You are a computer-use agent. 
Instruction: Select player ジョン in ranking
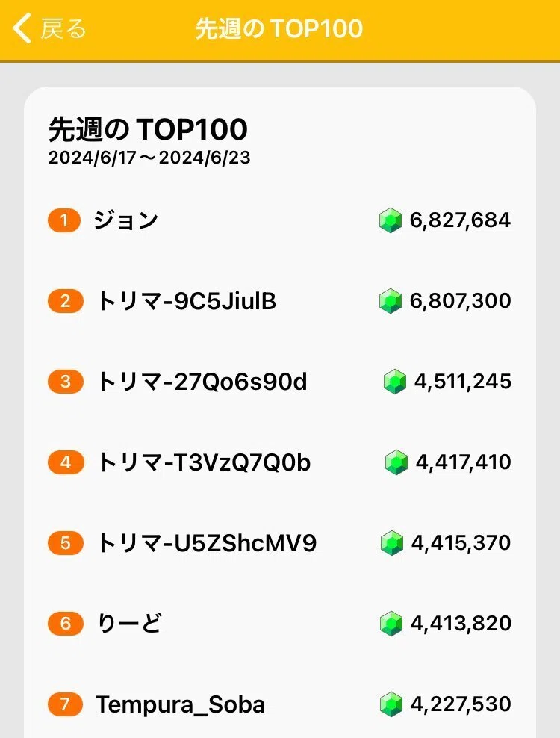tap(125, 220)
